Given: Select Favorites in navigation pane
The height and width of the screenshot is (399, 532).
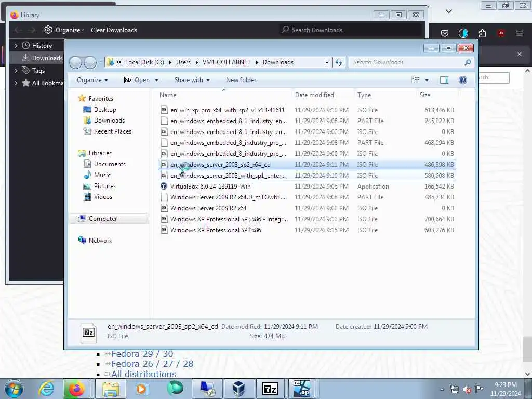Looking at the screenshot, I should pos(101,98).
